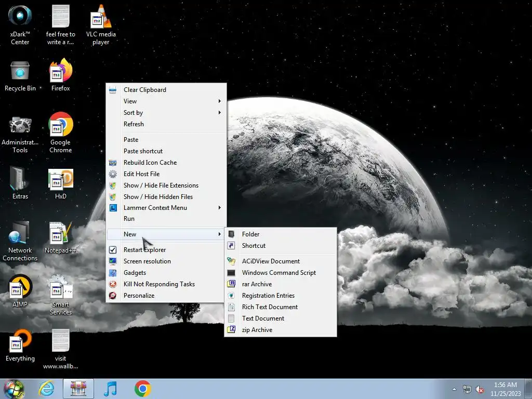Open the Extras folder icon
Viewport: 532px width, 399px height.
point(20,183)
